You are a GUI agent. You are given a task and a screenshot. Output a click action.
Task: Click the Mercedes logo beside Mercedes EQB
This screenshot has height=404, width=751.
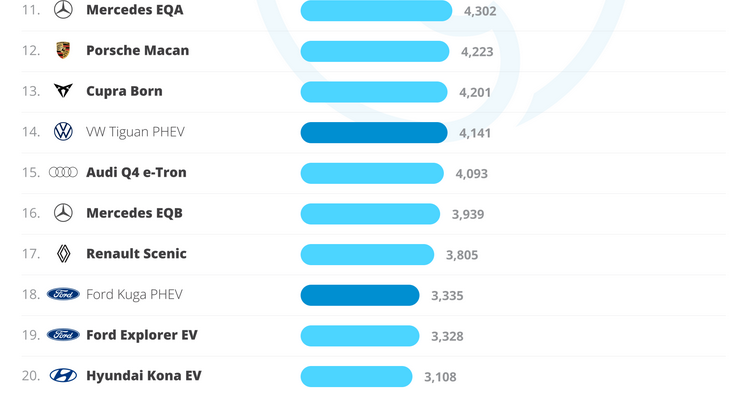click(x=63, y=213)
